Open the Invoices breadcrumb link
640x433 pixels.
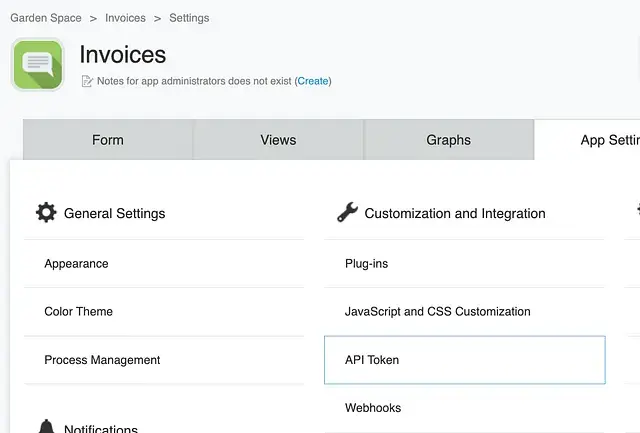point(125,18)
